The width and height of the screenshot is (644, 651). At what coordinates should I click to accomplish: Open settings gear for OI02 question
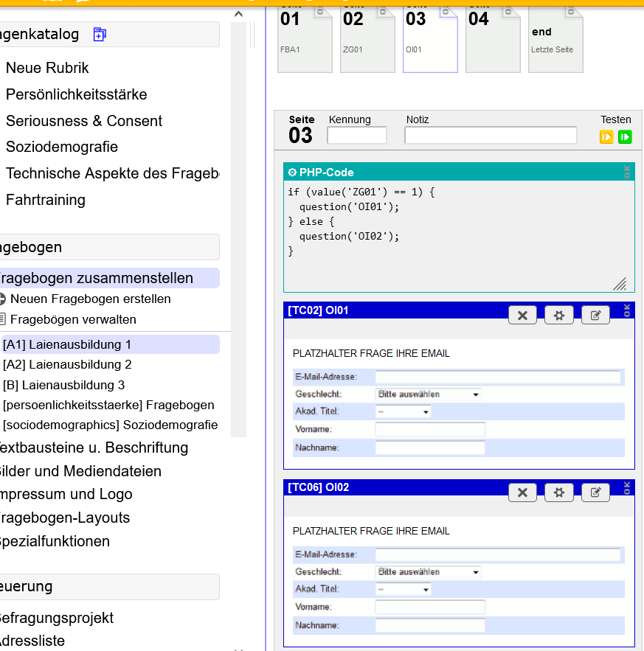559,492
